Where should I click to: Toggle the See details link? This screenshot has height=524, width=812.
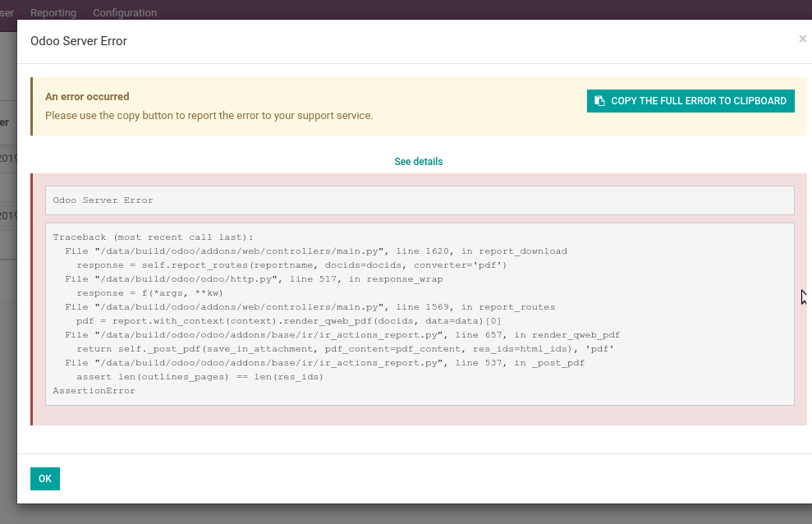click(x=419, y=162)
